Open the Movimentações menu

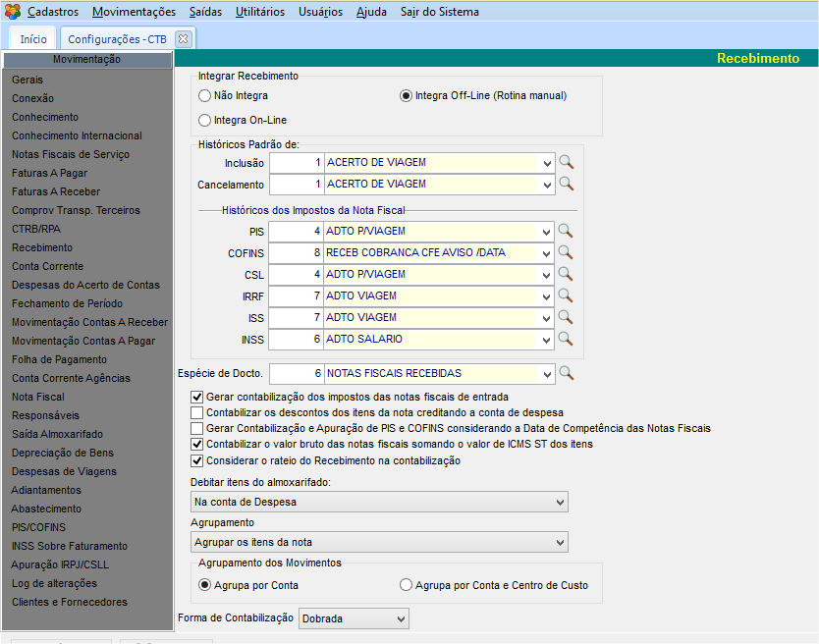[134, 12]
